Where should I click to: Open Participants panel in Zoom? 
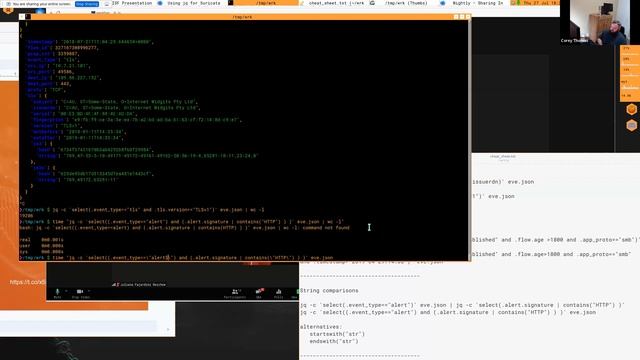(x=235, y=293)
